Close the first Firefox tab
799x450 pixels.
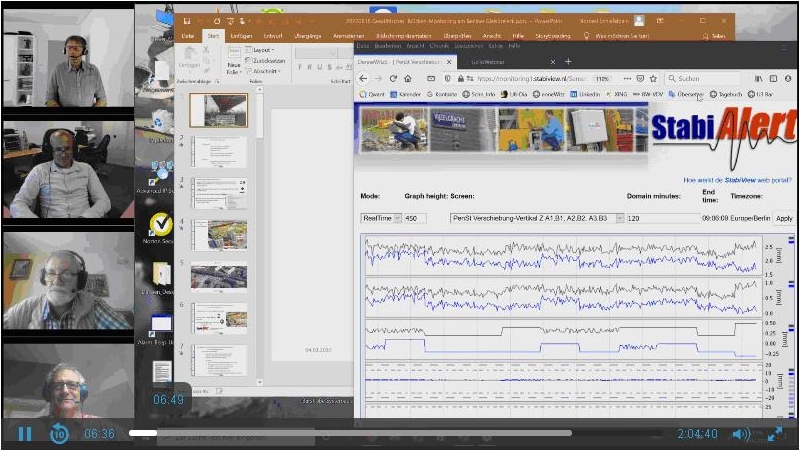[449, 62]
